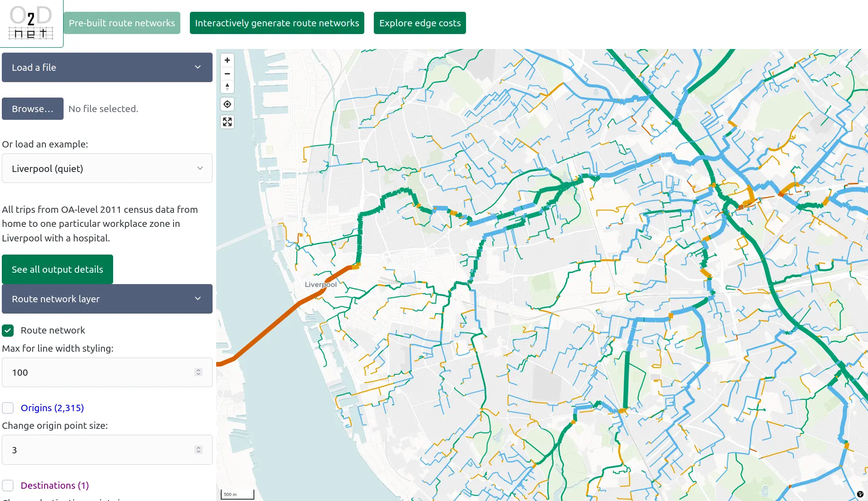Switch to Interactively generate route networks
The width and height of the screenshot is (868, 501).
[x=277, y=23]
